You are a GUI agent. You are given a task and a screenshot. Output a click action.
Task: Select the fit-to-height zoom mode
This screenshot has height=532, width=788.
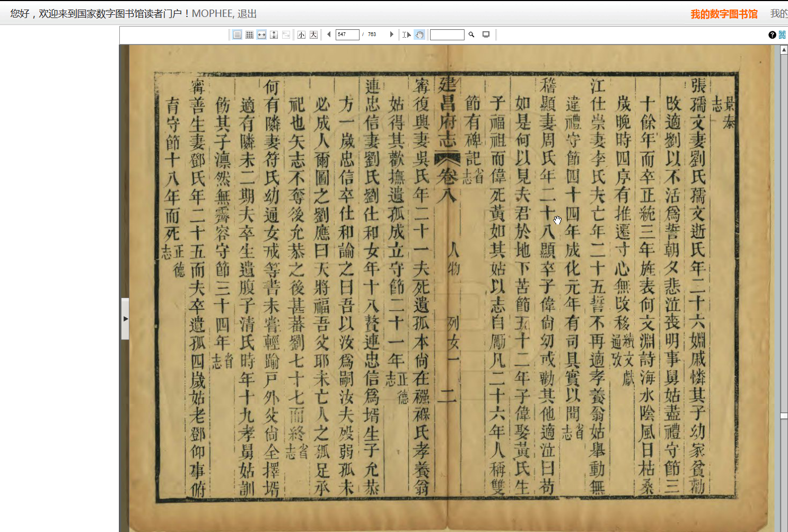pos(274,34)
